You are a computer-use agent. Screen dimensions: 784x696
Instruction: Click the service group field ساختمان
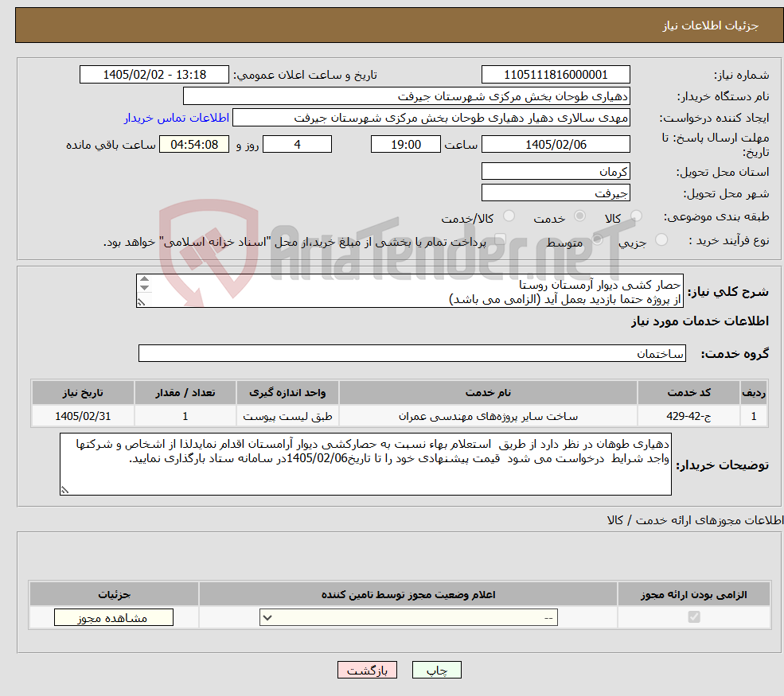tap(412, 353)
